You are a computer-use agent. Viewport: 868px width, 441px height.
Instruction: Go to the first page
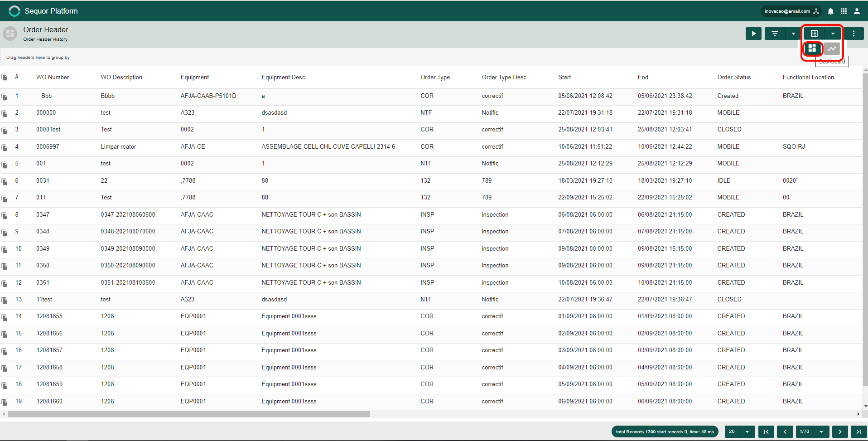[x=766, y=432]
